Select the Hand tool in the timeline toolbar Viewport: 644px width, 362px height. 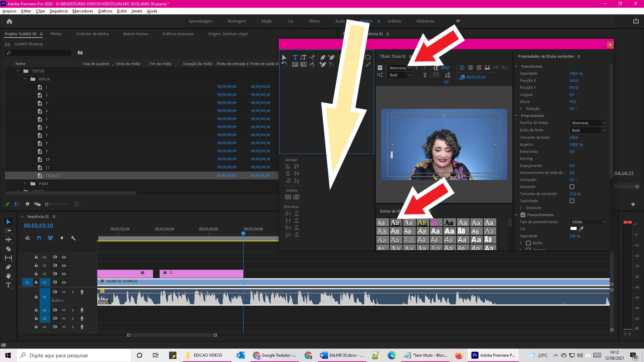pyautogui.click(x=8, y=276)
